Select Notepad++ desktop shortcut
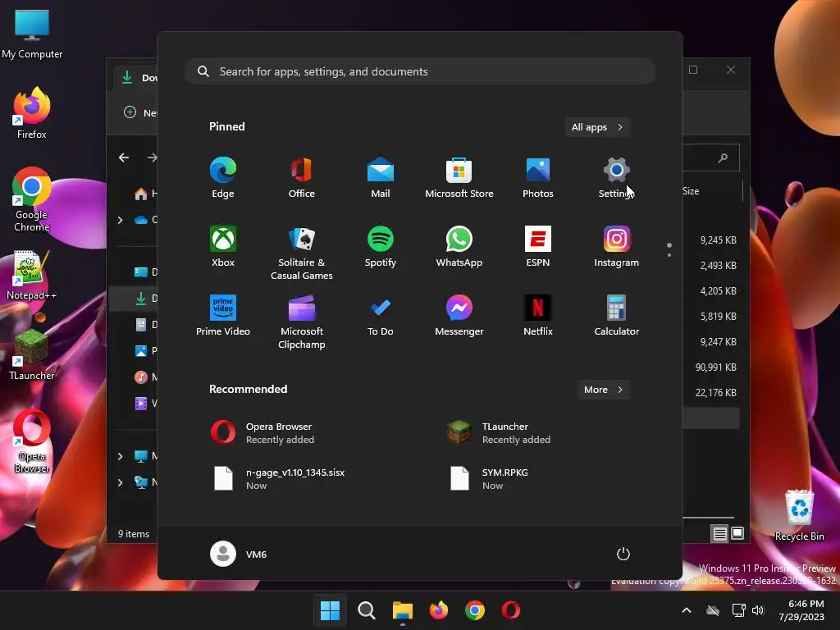840x630 pixels. (x=32, y=276)
